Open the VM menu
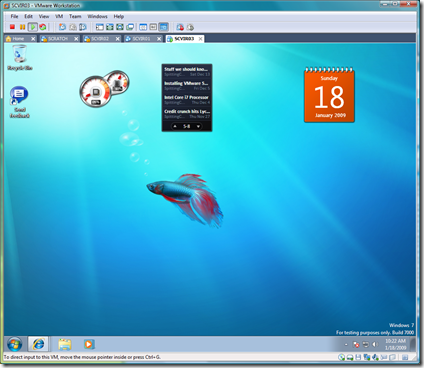The width and height of the screenshot is (424, 368). [x=59, y=16]
